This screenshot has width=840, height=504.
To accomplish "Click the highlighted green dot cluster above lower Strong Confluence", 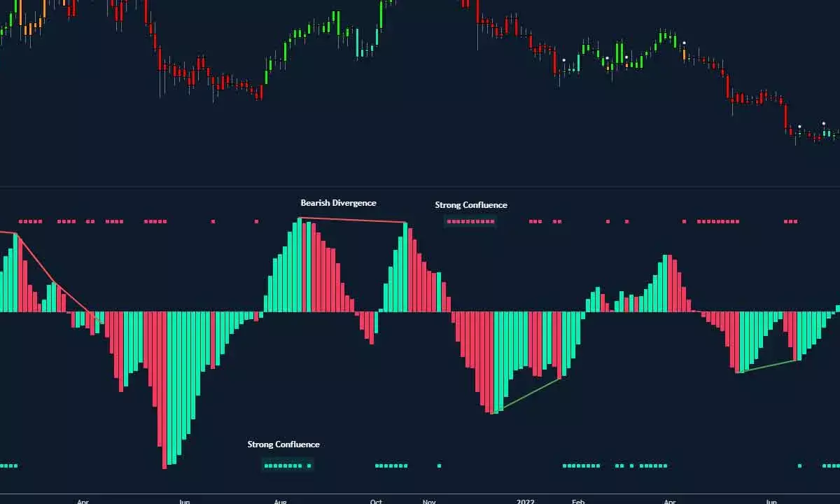I will 287,464.
